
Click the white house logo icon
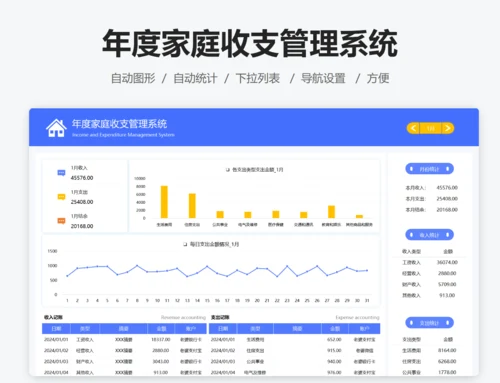tap(56, 128)
